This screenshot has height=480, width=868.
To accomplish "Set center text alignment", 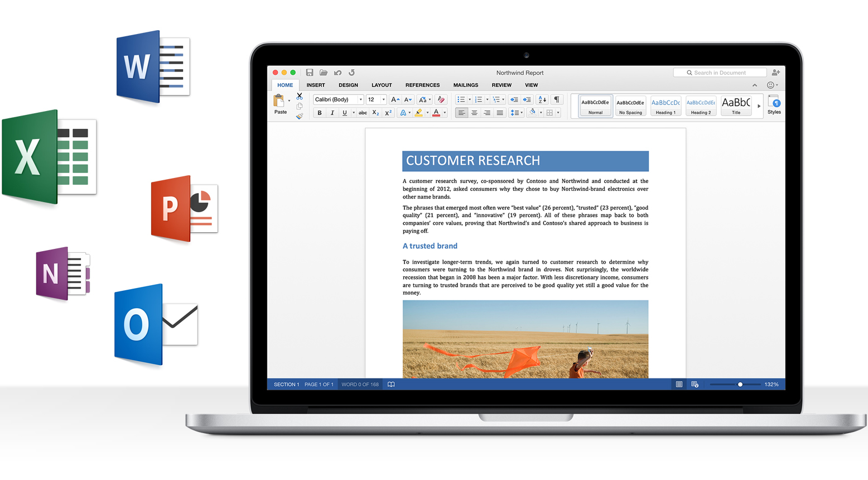I will 474,113.
